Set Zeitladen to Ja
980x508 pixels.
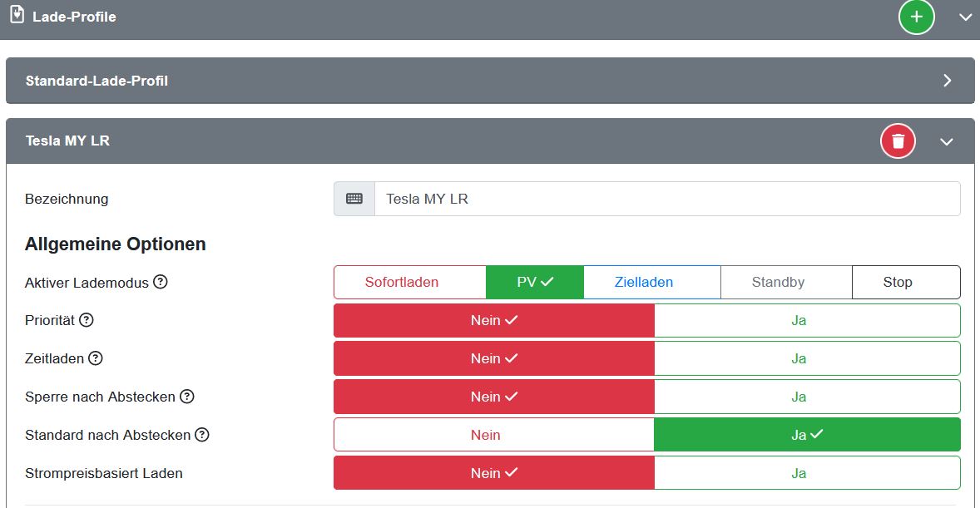pyautogui.click(x=807, y=358)
